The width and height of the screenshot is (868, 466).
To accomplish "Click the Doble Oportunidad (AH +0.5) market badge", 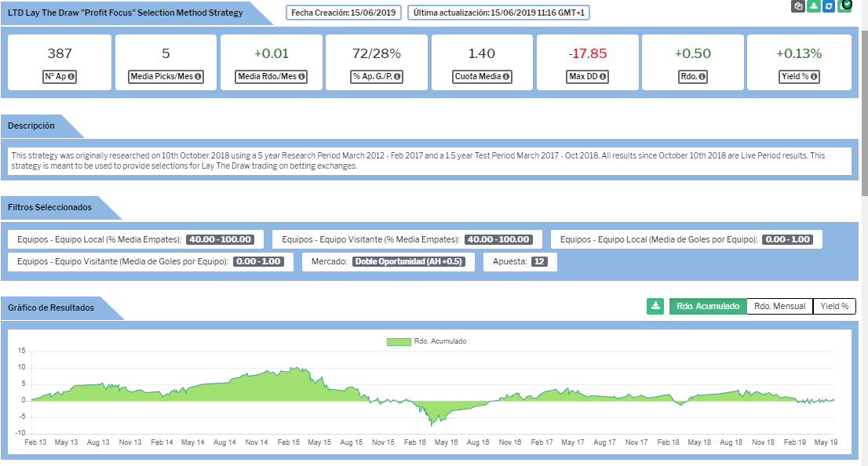I will [x=409, y=261].
